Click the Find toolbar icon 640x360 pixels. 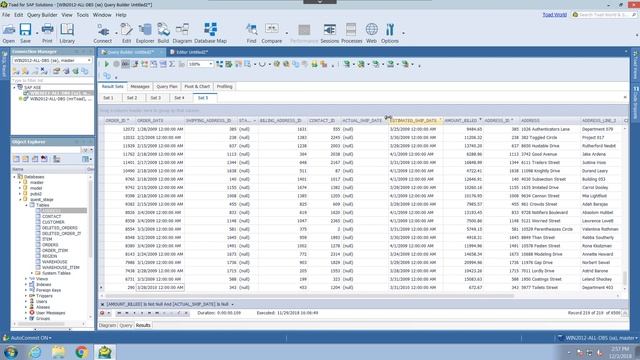[x=251, y=33]
